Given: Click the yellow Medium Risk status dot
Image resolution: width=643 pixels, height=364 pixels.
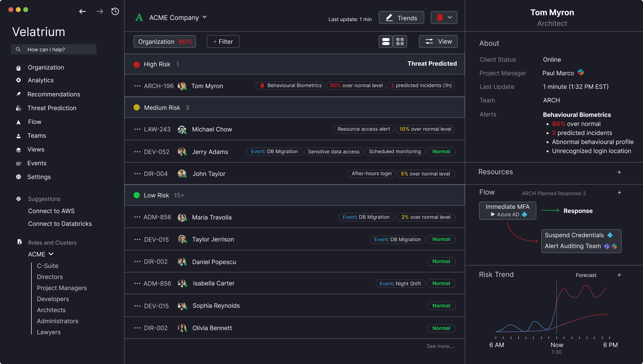Looking at the screenshot, I should (x=137, y=107).
